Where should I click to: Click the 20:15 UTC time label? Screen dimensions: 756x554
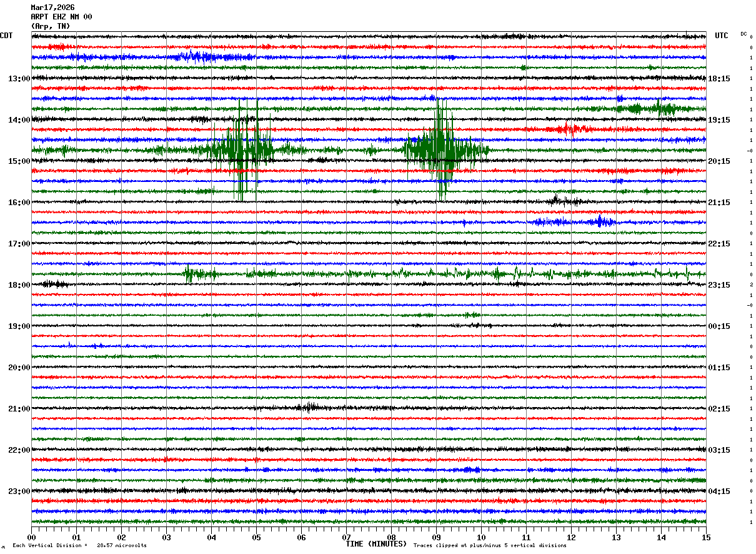point(720,161)
